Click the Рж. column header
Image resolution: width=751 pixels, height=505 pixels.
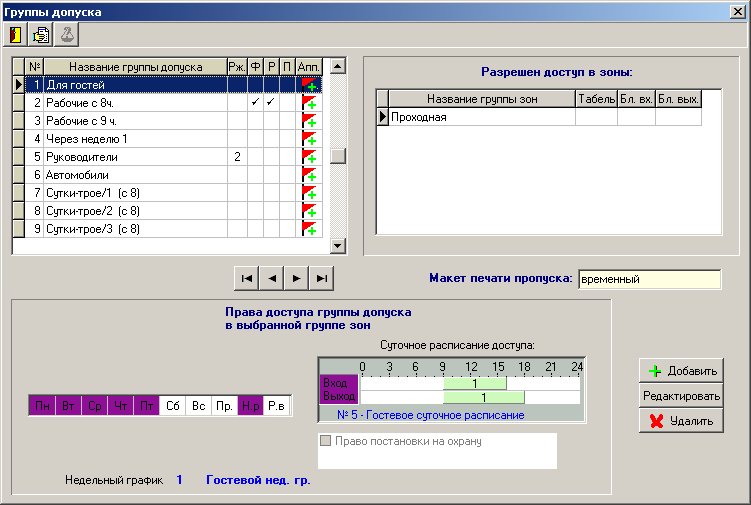point(237,67)
